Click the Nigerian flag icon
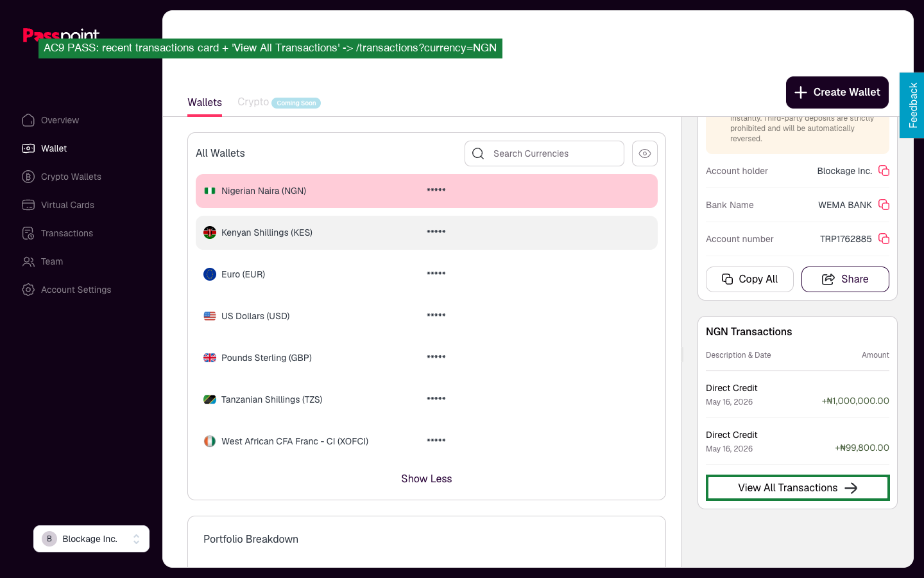The height and width of the screenshot is (578, 924). [210, 191]
